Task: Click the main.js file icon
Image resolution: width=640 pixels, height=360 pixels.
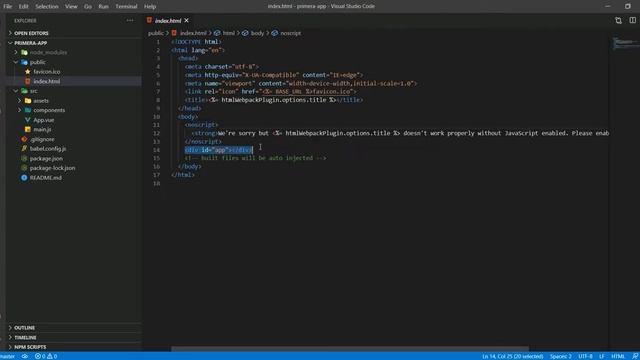Action: [x=28, y=129]
